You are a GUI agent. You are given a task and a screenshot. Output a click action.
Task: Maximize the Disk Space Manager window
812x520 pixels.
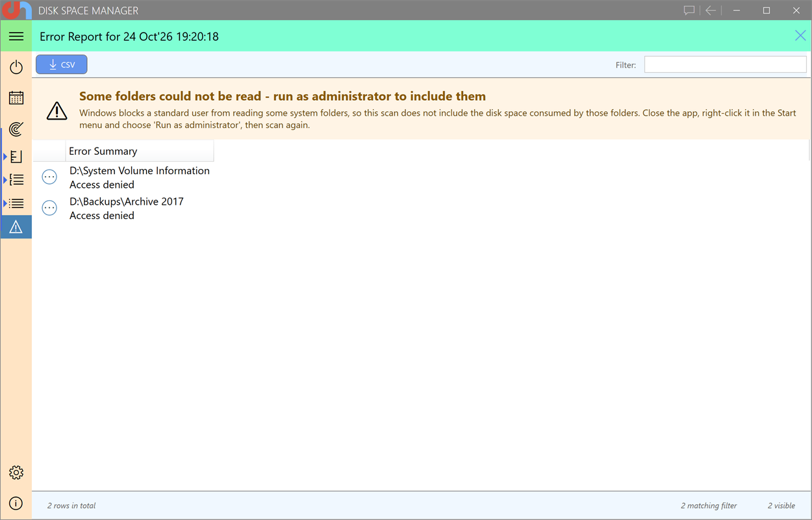point(767,10)
